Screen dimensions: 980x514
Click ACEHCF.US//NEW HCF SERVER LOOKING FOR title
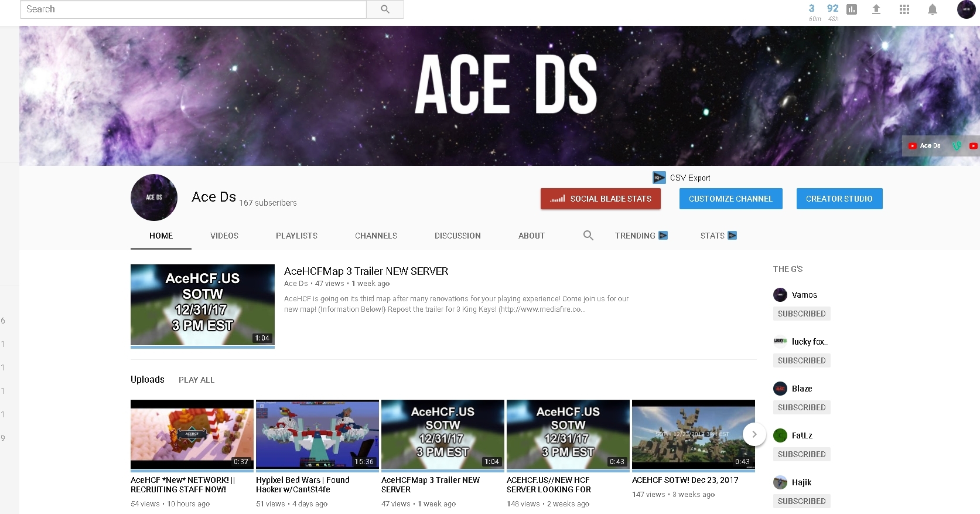549,485
